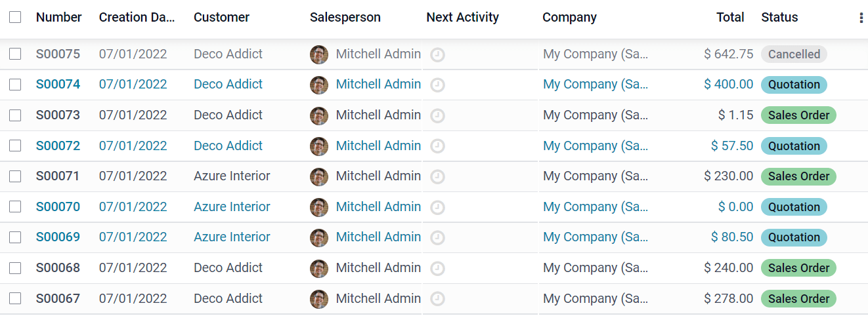The height and width of the screenshot is (316, 868).
Task: Sort by the Customer column header
Action: click(x=221, y=18)
